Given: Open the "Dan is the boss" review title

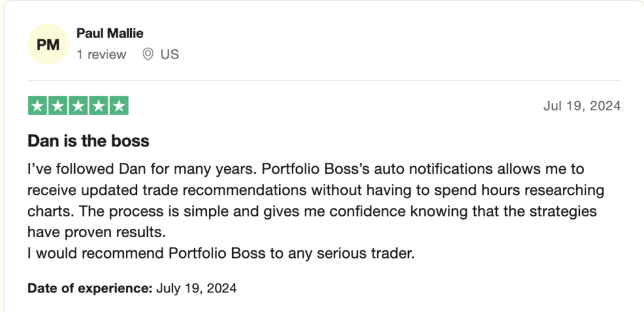Looking at the screenshot, I should point(88,141).
